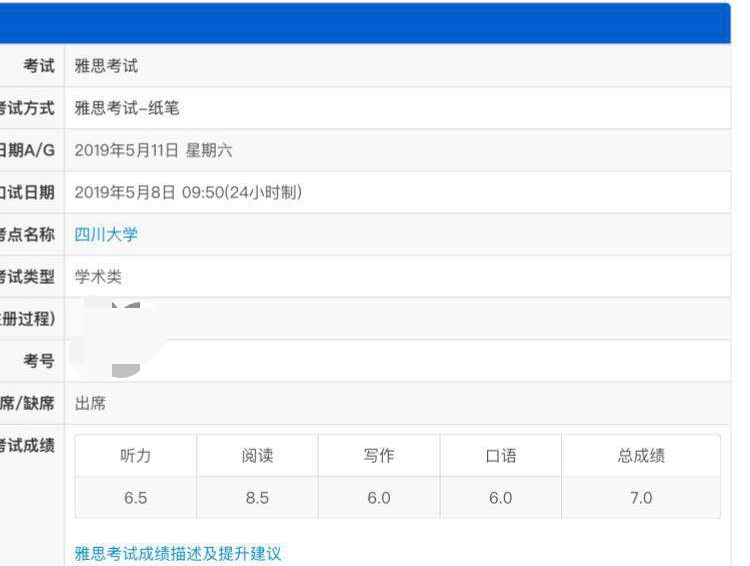Click the 口语 column header

coord(501,456)
